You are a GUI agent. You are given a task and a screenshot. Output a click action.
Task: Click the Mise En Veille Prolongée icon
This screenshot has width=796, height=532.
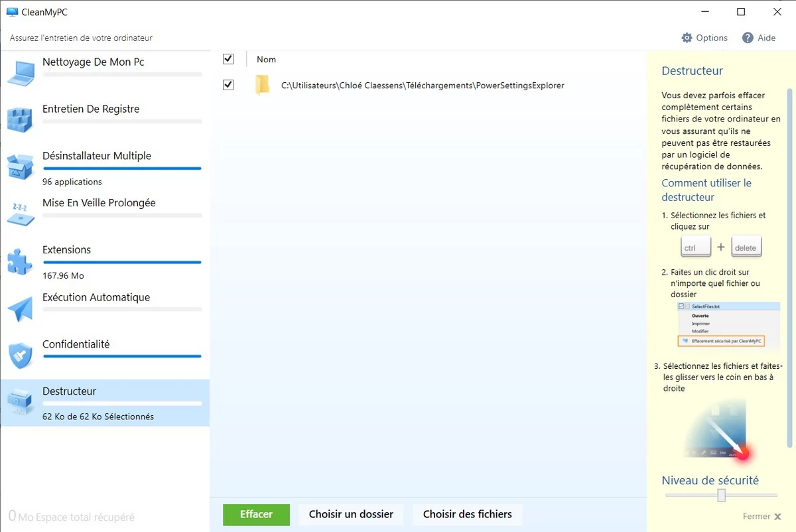(20, 214)
